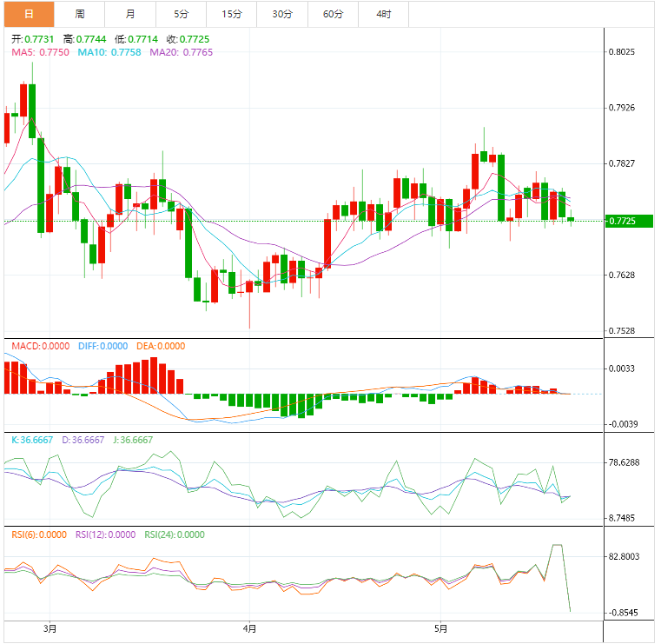This screenshot has width=661, height=644.
Task: Select the 月 (monthly) timeframe tab
Action: (130, 14)
